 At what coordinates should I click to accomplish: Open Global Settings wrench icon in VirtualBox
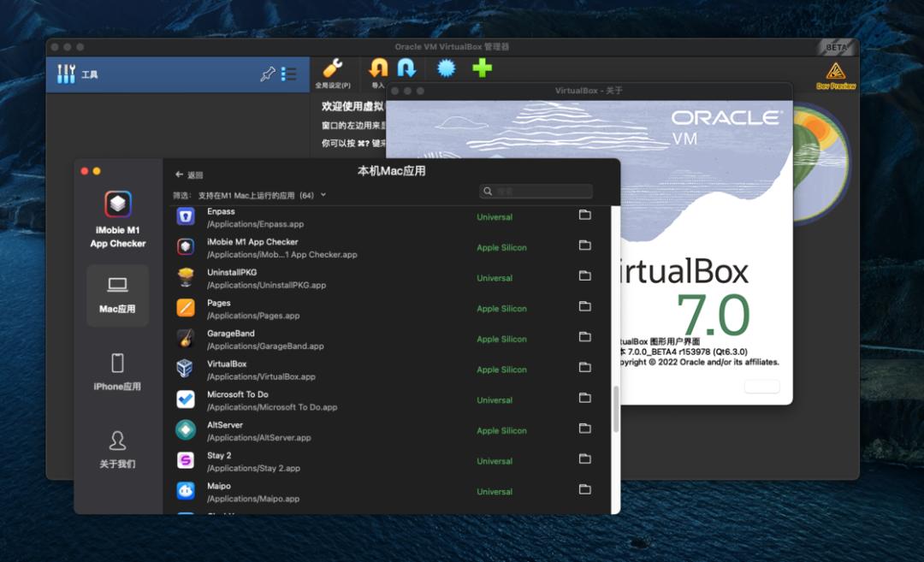tap(333, 69)
